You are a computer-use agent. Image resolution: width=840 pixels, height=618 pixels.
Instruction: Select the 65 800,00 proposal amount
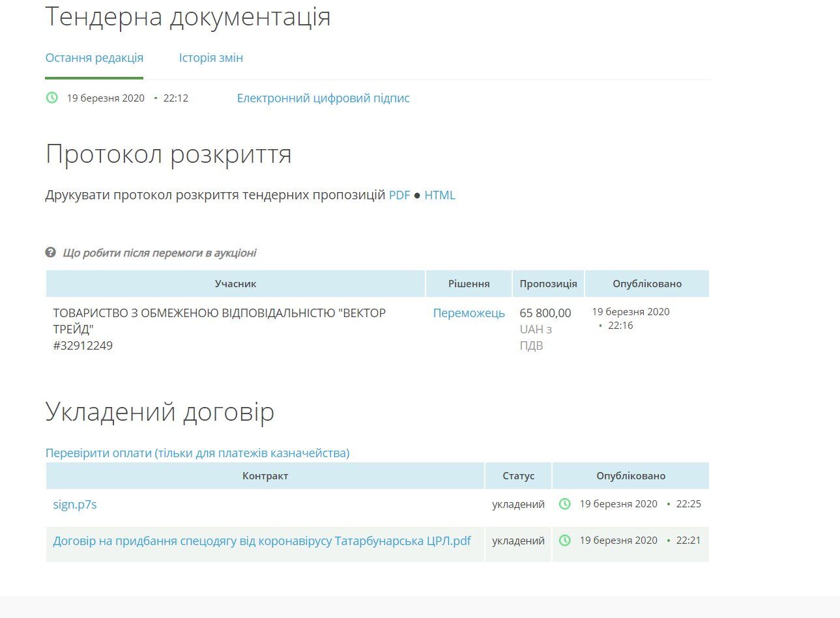[545, 313]
